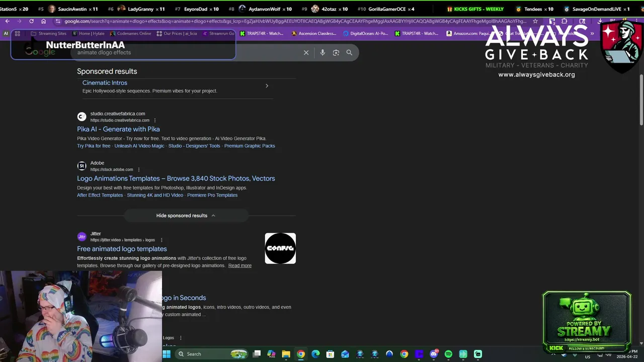
Task: Open Spotify from the taskbar
Action: point(448,354)
